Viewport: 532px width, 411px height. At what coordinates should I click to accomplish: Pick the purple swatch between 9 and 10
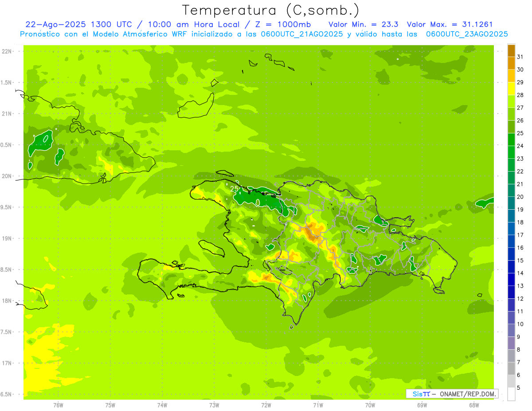511,331
